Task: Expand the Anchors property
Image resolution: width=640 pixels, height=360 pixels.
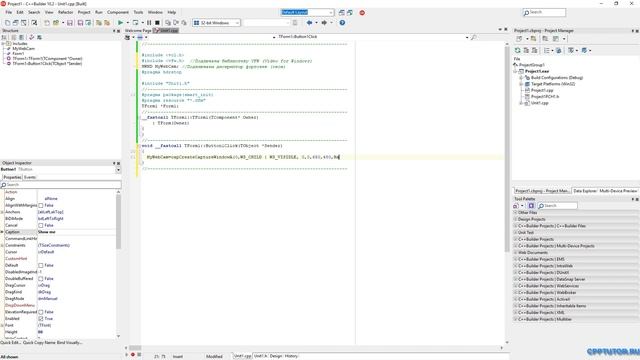Action: [x=2, y=212]
